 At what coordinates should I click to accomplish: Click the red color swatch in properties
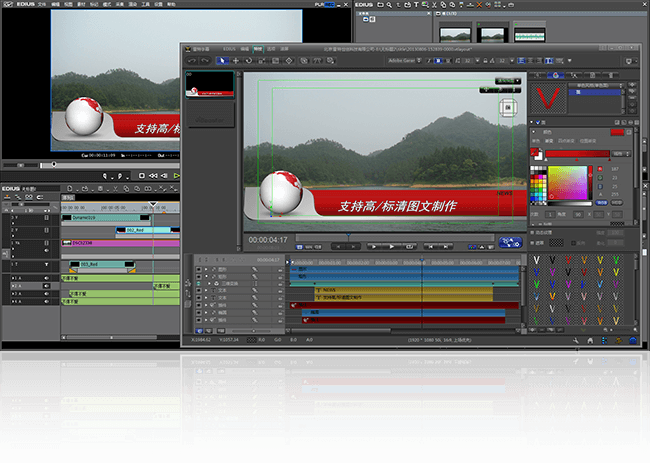coord(617,131)
